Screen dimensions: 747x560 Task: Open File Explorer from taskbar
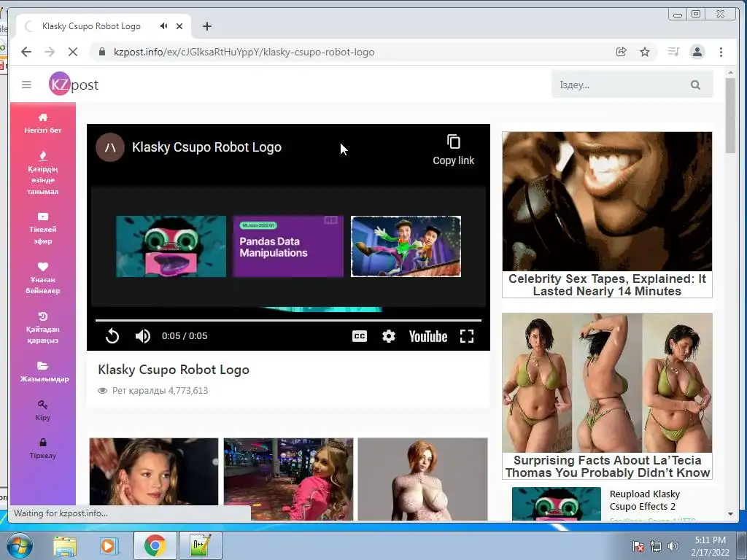(x=65, y=545)
